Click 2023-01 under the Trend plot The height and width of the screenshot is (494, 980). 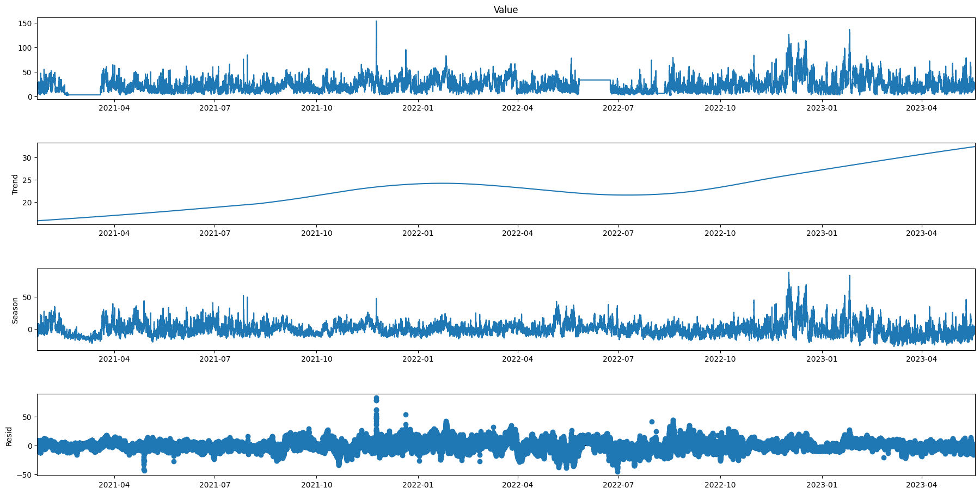[x=822, y=233]
